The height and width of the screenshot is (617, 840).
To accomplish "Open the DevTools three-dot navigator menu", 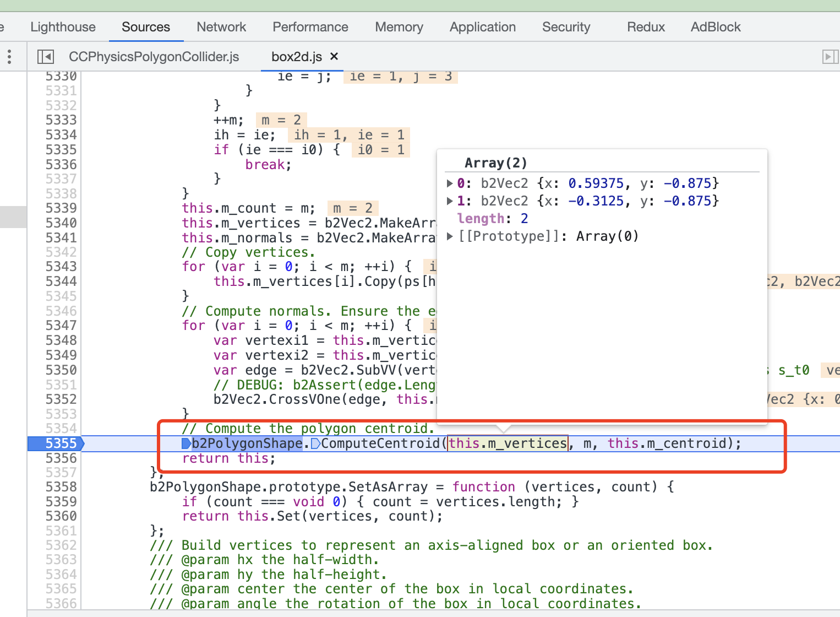I will click(x=9, y=56).
